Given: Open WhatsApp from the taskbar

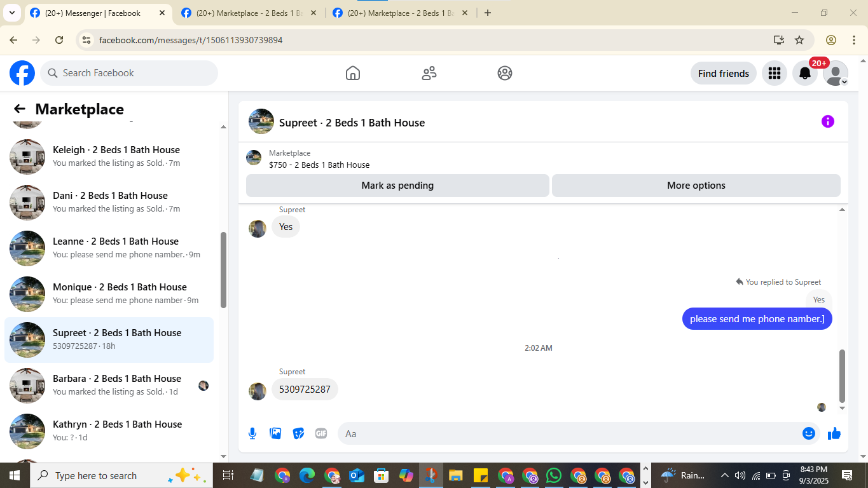Looking at the screenshot, I should (554, 475).
